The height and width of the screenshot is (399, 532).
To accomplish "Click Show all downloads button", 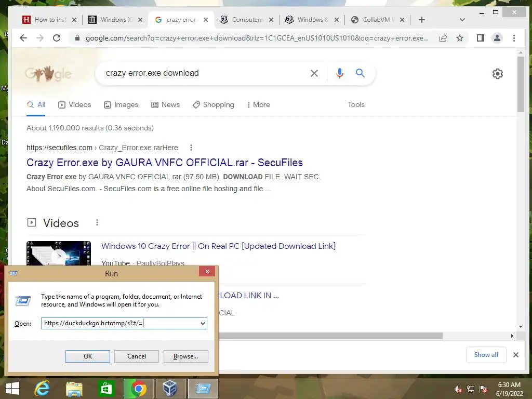I will (486, 355).
